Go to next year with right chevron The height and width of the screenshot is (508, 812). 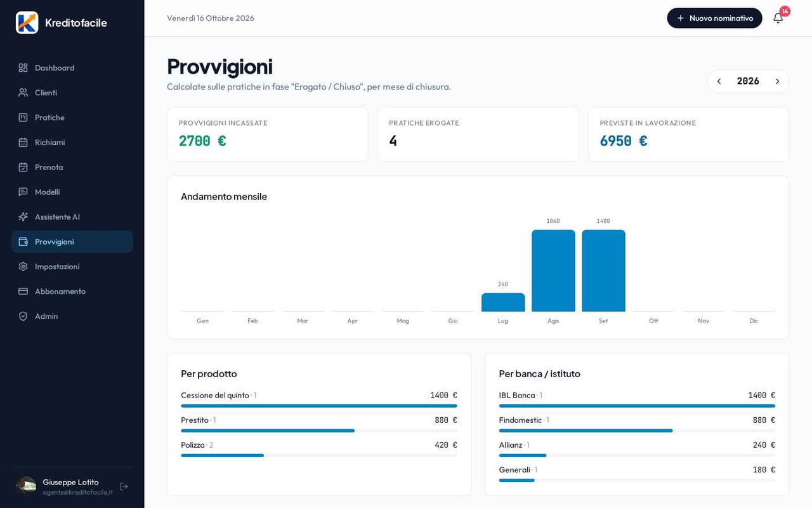click(x=777, y=81)
